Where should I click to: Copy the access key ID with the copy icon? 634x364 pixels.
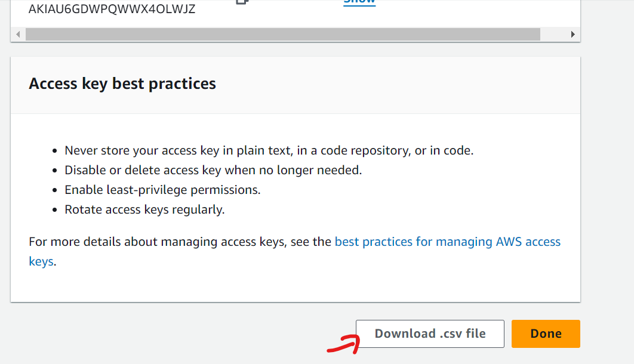coord(242,2)
